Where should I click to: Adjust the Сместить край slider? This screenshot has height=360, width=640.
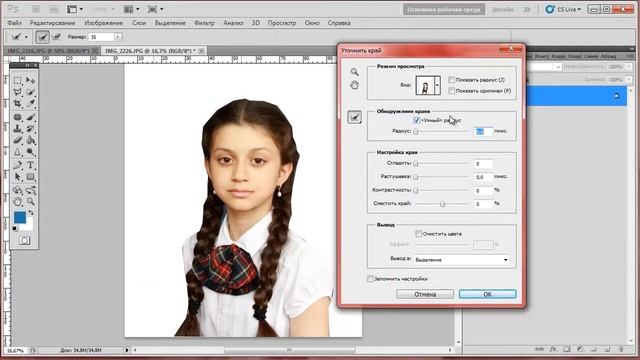(442, 204)
